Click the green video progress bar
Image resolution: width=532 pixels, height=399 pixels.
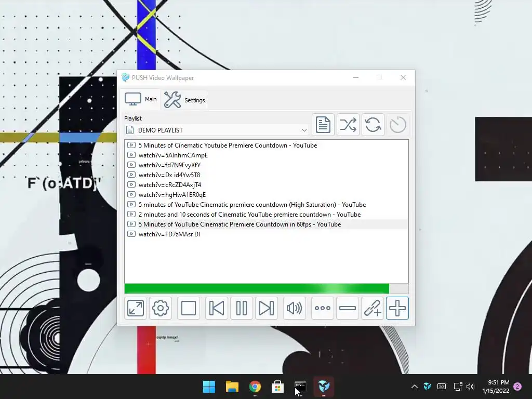pos(267,288)
